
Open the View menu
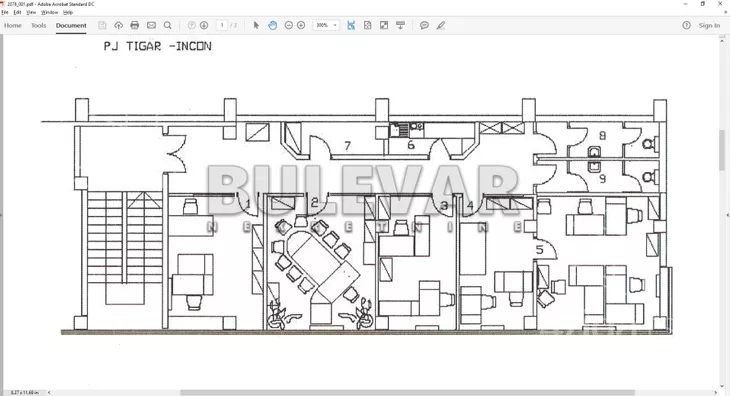pos(31,12)
